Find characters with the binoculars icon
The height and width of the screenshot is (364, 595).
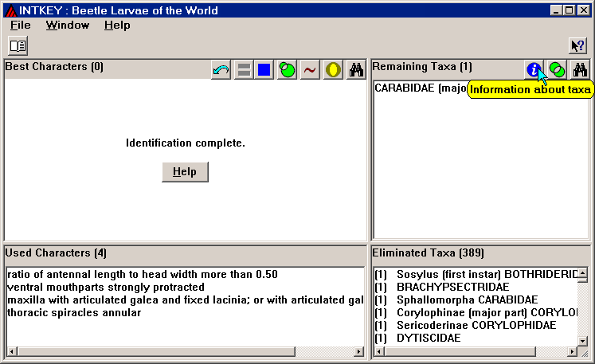pyautogui.click(x=355, y=70)
